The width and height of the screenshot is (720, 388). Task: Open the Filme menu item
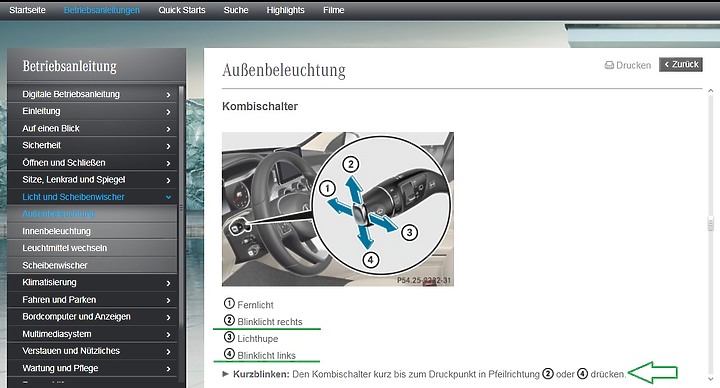pos(333,10)
